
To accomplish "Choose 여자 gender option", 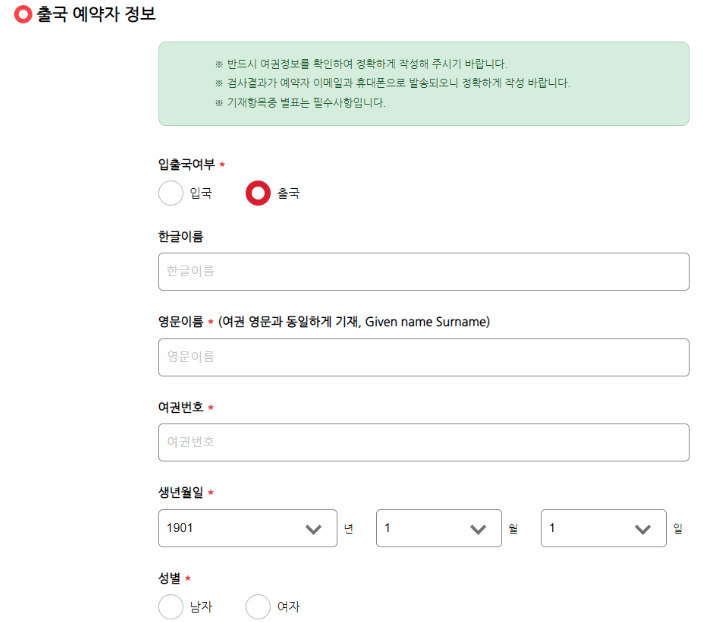I will point(258,607).
